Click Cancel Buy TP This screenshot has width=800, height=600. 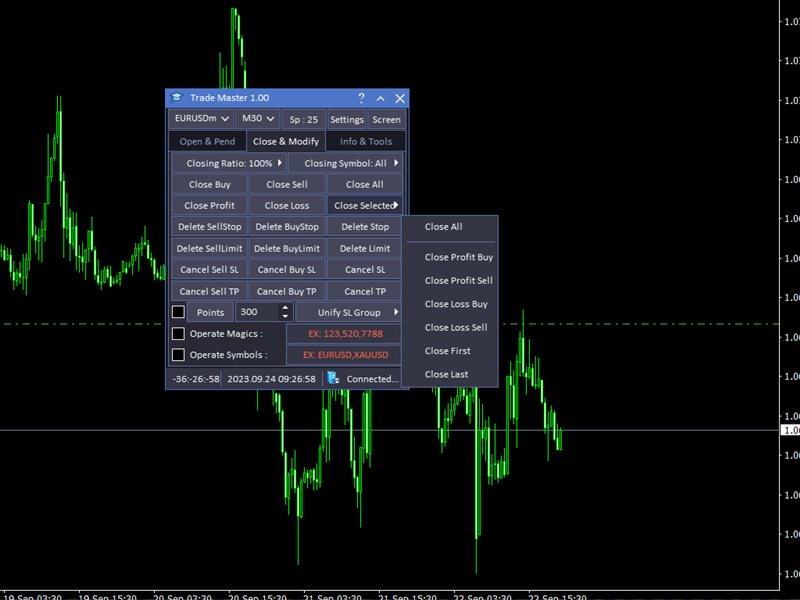287,291
